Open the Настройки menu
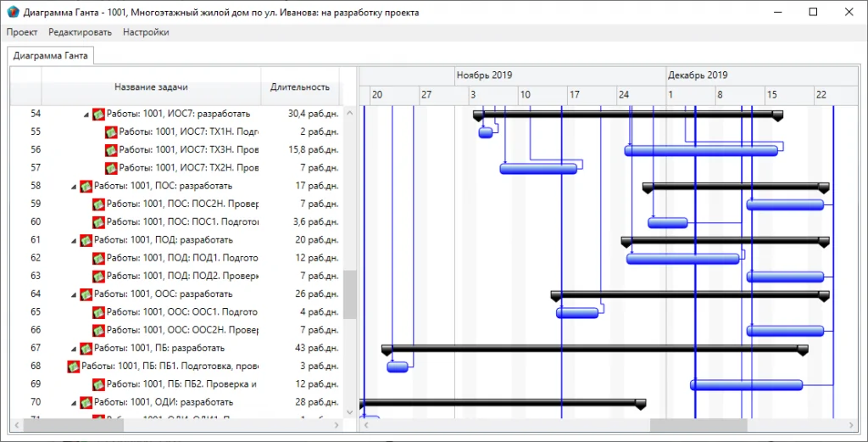This screenshot has height=442, width=868. pos(146,32)
